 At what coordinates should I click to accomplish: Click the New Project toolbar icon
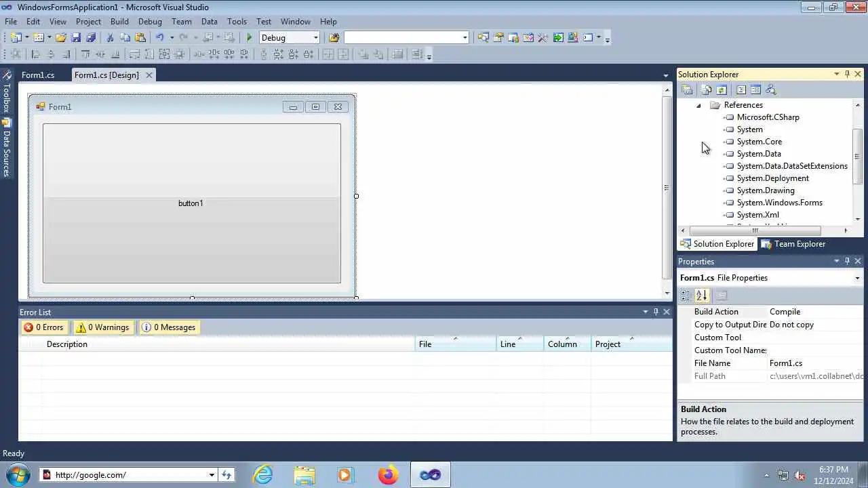16,38
